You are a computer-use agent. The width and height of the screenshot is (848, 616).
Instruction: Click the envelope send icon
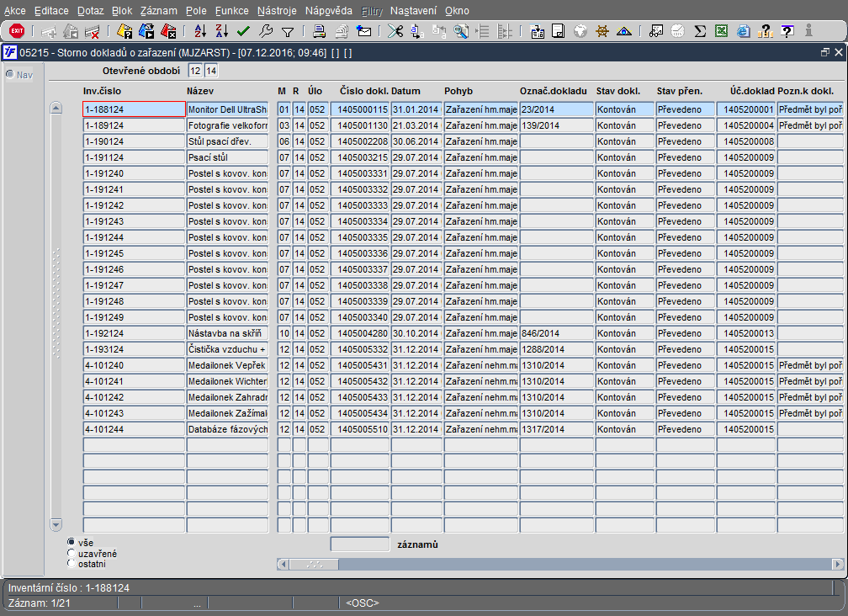pyautogui.click(x=364, y=31)
